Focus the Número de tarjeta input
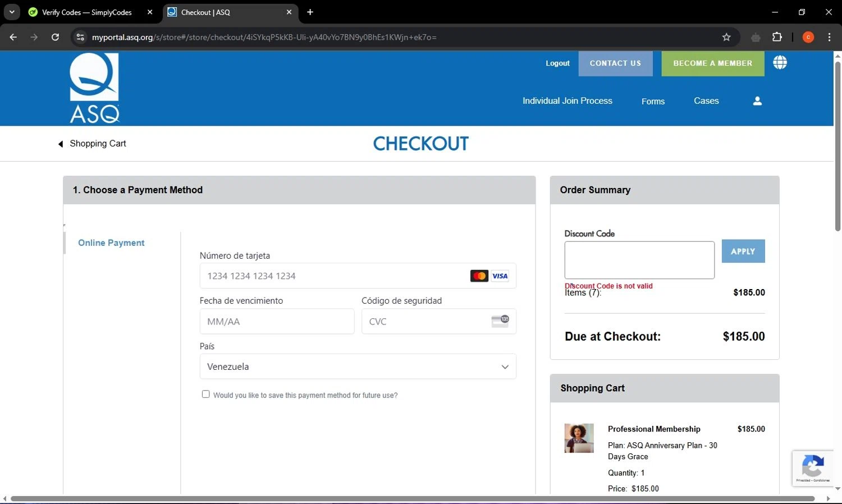The image size is (842, 504). point(358,276)
